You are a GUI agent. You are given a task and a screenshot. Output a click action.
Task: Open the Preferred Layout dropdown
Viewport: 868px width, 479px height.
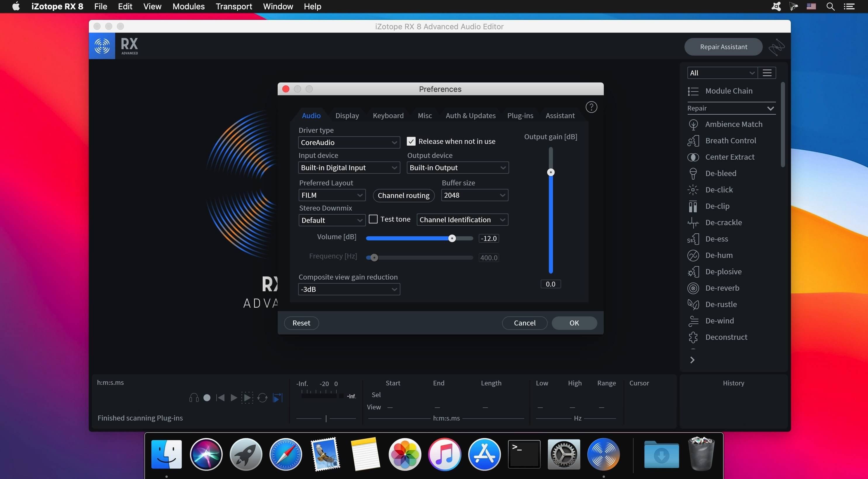(x=332, y=195)
